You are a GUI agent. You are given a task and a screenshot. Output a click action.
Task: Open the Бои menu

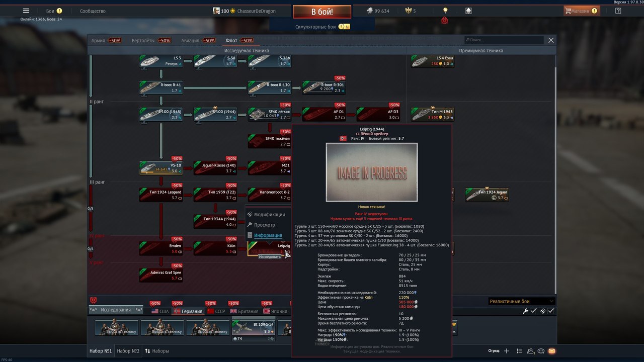point(54,11)
